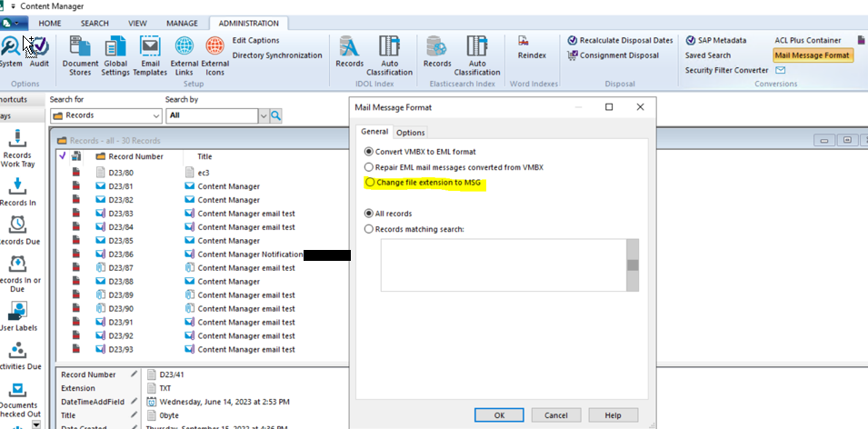Image resolution: width=868 pixels, height=429 pixels.
Task: Select Change file extension to MSG
Action: 369,183
